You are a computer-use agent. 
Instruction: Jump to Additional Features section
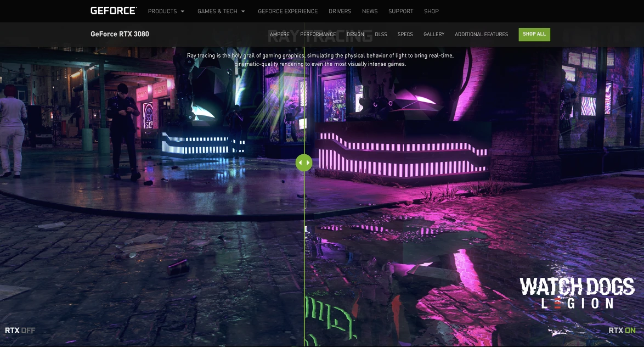pos(482,34)
